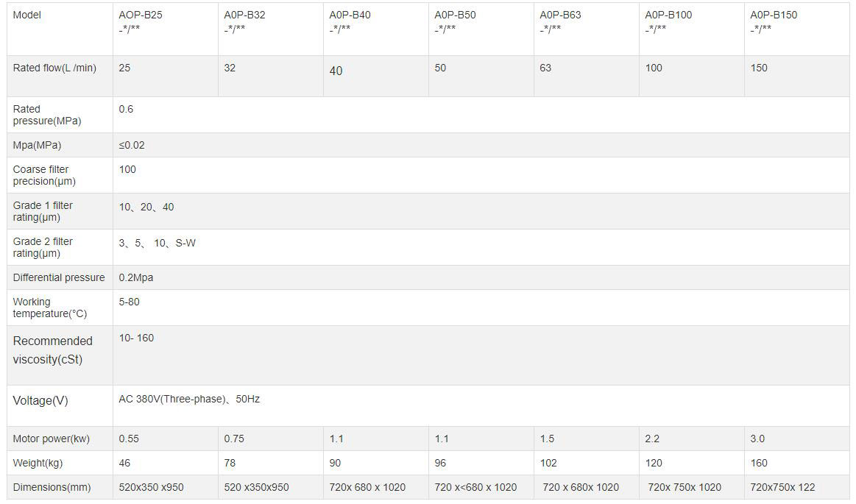Click Grade 1 filter rating values
The height and width of the screenshot is (504, 856).
point(146,207)
